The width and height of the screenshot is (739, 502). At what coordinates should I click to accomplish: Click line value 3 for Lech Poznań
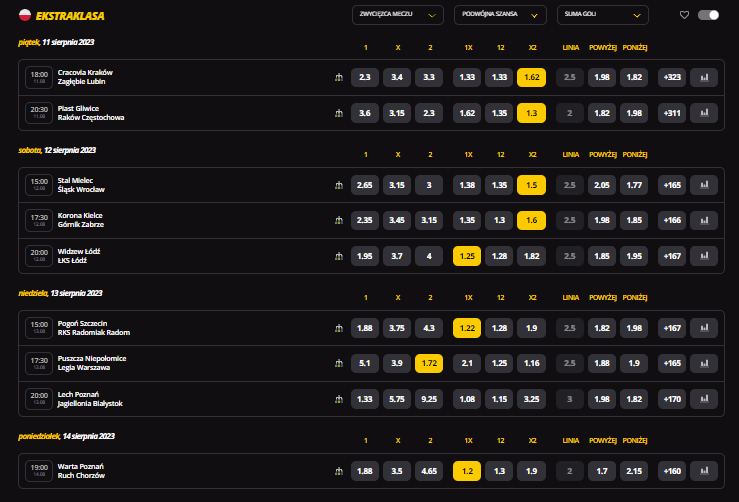tap(570, 399)
